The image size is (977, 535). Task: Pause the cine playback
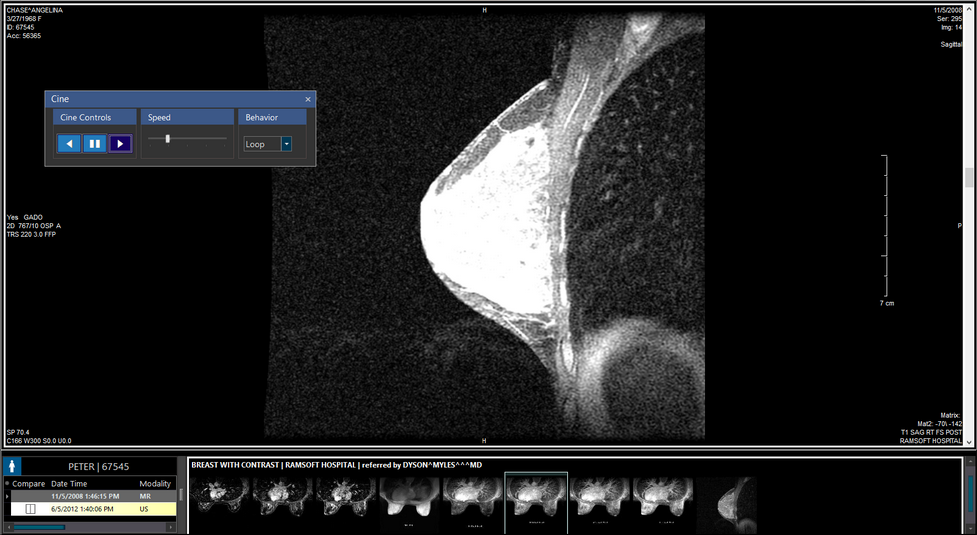pos(95,144)
